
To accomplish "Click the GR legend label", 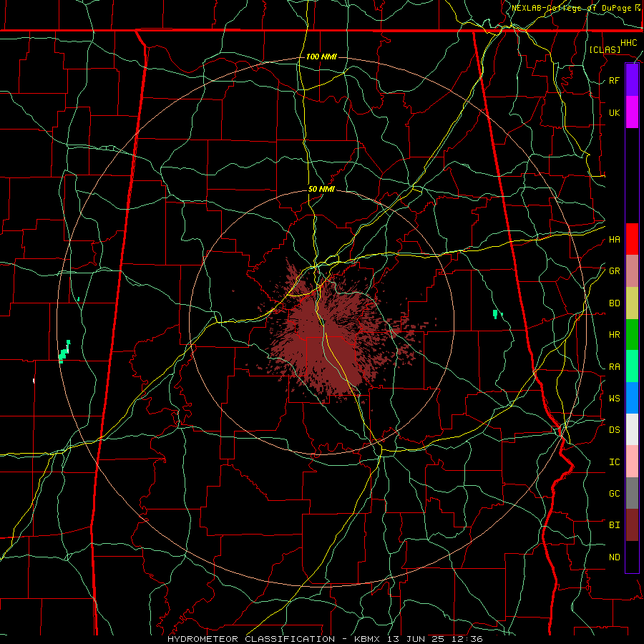I will (x=614, y=270).
